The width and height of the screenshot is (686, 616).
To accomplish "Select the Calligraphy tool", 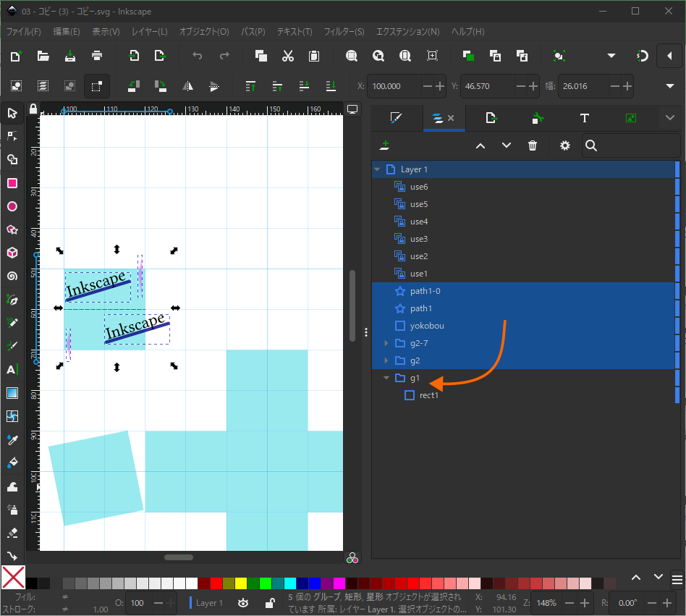I will pyautogui.click(x=12, y=346).
